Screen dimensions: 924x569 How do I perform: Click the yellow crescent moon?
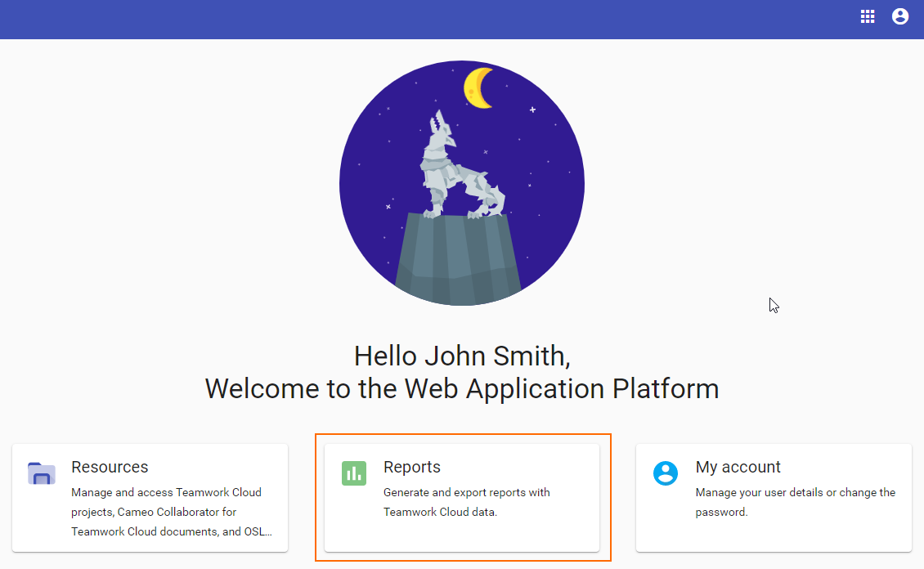coord(479,88)
